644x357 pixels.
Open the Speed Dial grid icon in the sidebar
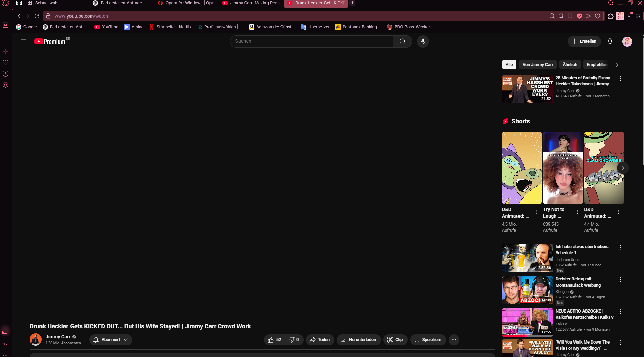coord(5,51)
